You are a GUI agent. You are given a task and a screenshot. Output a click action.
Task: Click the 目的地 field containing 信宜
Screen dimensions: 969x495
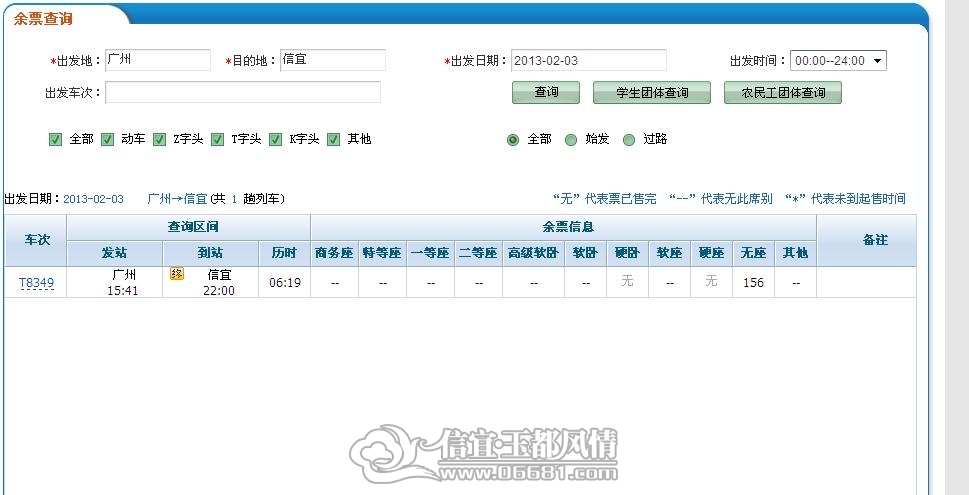332,60
